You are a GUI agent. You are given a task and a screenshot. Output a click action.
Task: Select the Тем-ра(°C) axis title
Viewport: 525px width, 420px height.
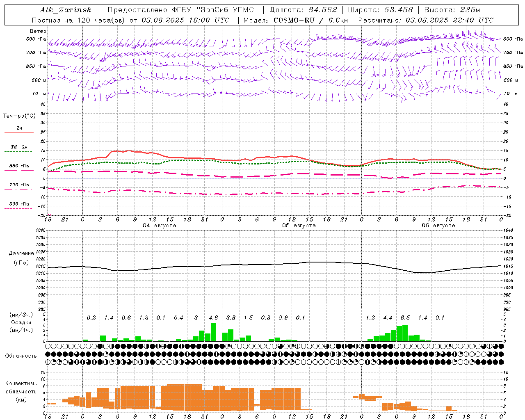(19, 116)
